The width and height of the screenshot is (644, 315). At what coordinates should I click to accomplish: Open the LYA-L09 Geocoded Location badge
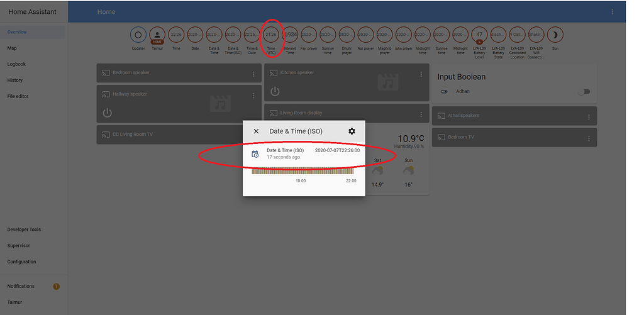517,35
